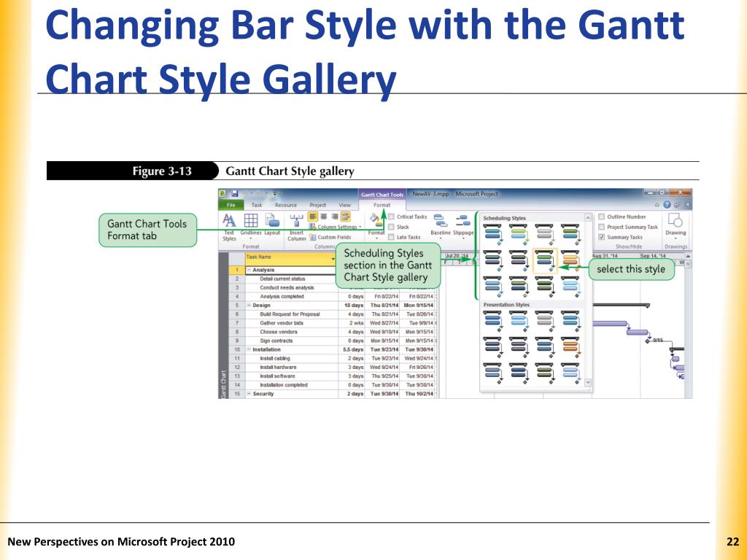Screen dimensions: 747x560
Task: Check the Outline Number box
Action: click(x=602, y=217)
